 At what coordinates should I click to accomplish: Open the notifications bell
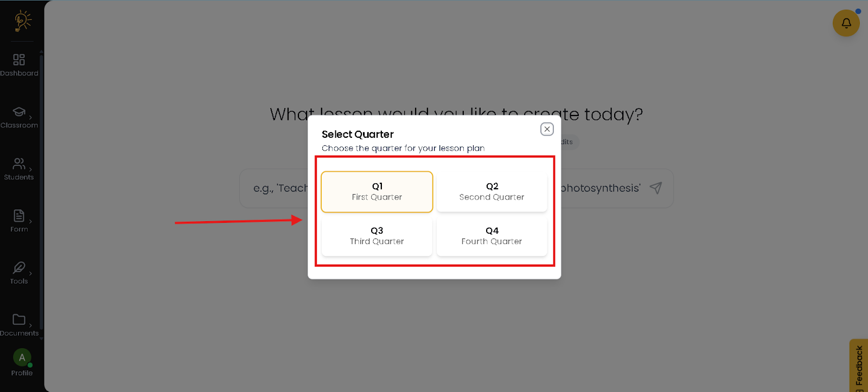tap(846, 23)
